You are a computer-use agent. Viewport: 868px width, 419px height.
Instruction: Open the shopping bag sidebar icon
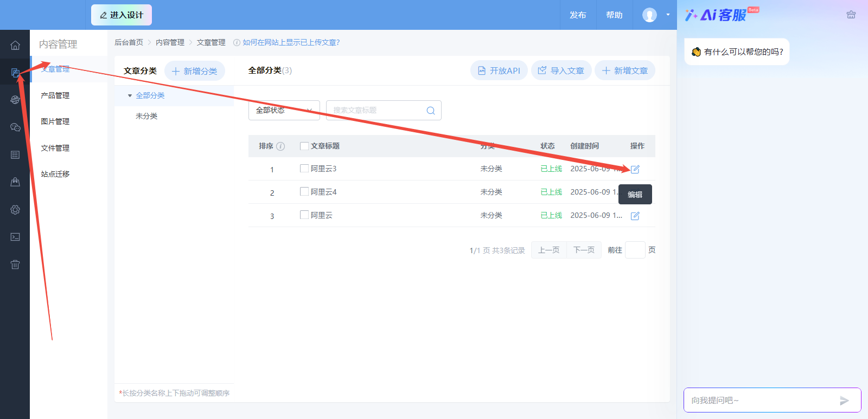pyautogui.click(x=15, y=182)
